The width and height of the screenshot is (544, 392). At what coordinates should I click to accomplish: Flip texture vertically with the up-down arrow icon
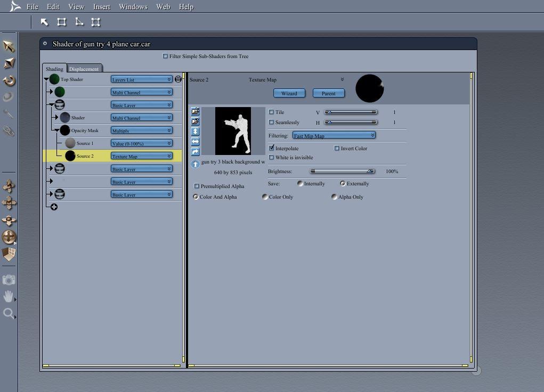coord(196,132)
